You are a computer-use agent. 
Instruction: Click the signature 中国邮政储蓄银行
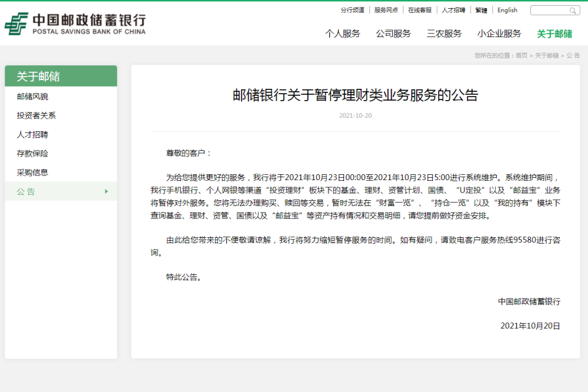tap(529, 301)
